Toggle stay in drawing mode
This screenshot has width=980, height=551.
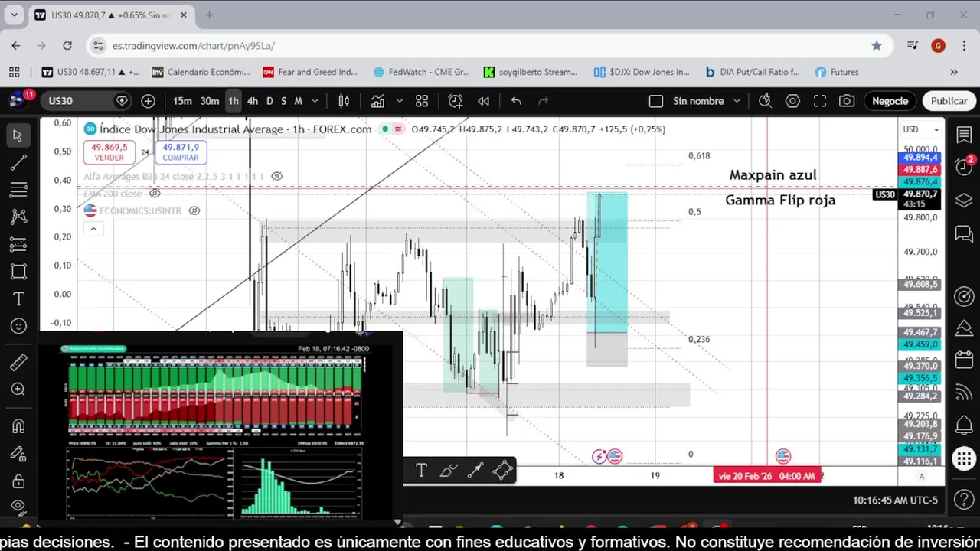(x=18, y=454)
